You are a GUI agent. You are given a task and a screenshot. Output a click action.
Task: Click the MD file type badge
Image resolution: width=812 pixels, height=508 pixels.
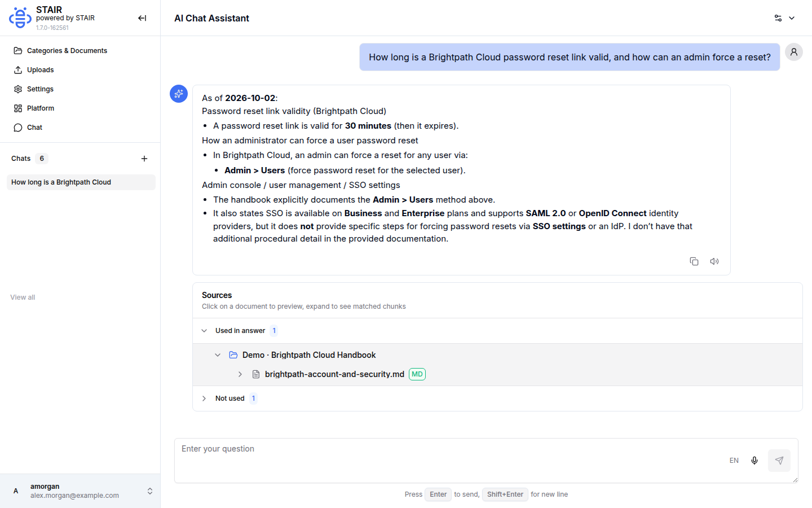(x=417, y=374)
